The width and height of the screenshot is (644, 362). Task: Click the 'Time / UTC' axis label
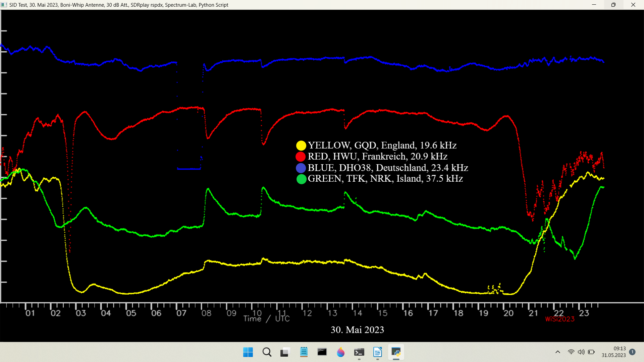pos(267,318)
